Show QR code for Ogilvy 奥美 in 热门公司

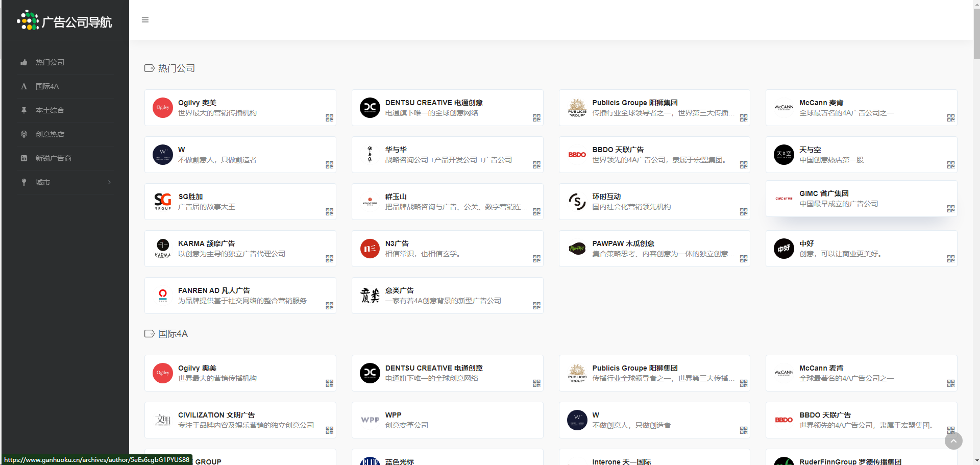click(x=329, y=118)
